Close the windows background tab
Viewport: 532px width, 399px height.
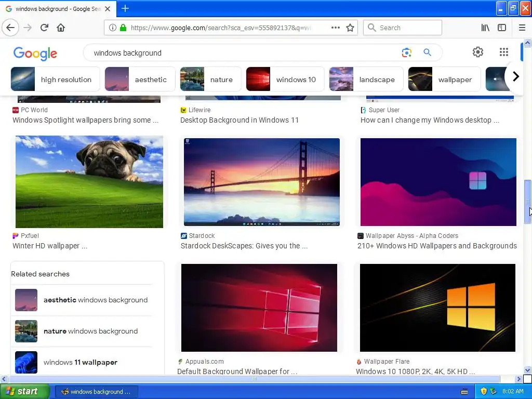click(x=108, y=9)
